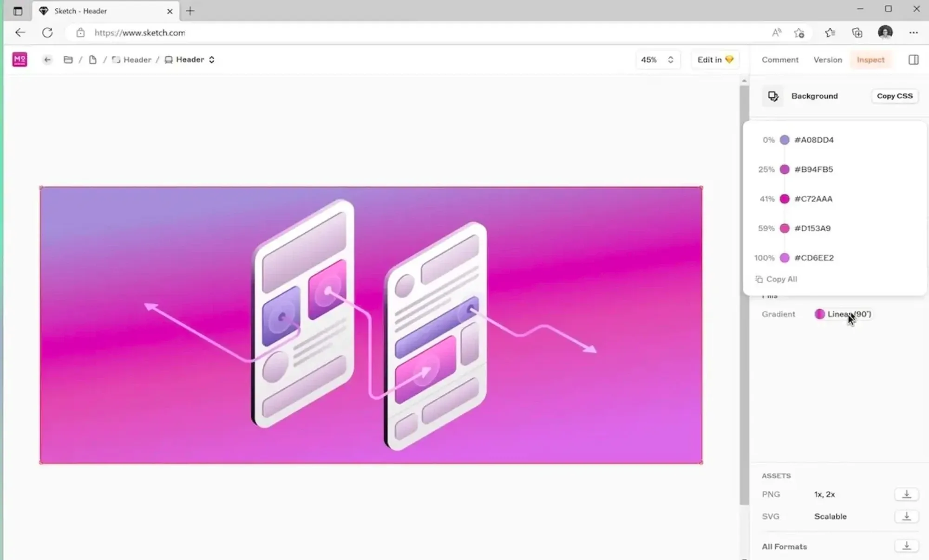Click the 25% gradient stop label
This screenshot has height=560, width=929.
tap(766, 169)
